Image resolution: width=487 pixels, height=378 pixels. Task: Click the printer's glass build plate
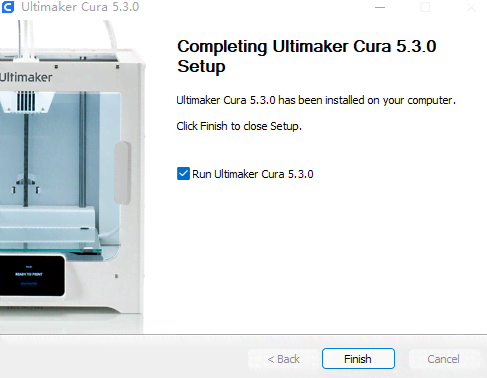[x=50, y=247]
